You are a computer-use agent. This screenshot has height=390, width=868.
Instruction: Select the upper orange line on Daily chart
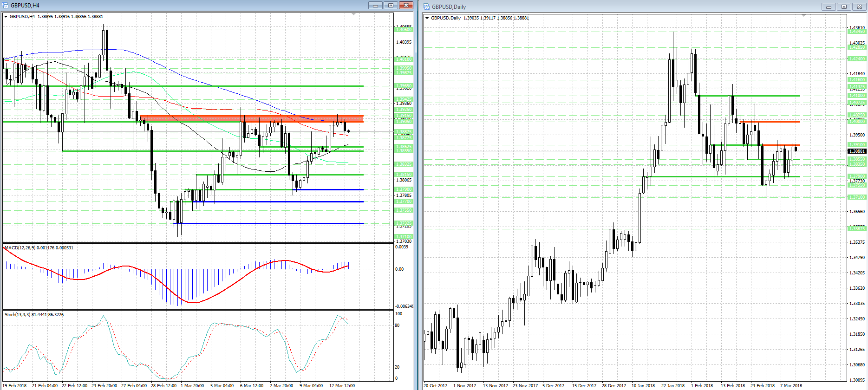tap(770, 122)
